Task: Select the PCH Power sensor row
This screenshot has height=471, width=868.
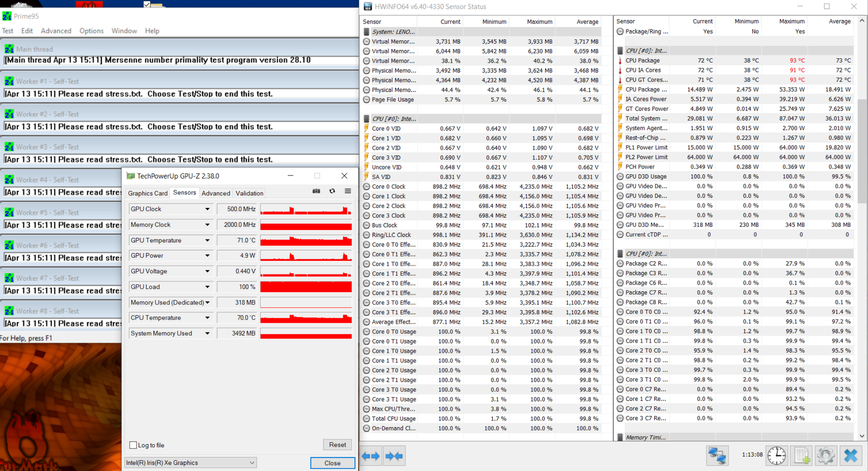Action: pyautogui.click(x=735, y=167)
